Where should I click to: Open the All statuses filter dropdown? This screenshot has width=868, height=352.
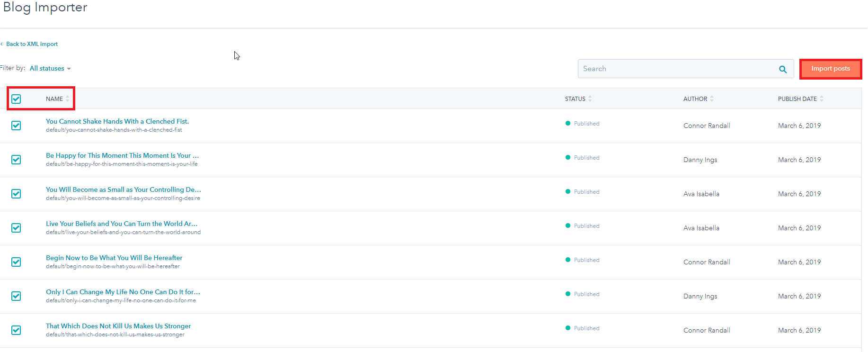click(50, 68)
